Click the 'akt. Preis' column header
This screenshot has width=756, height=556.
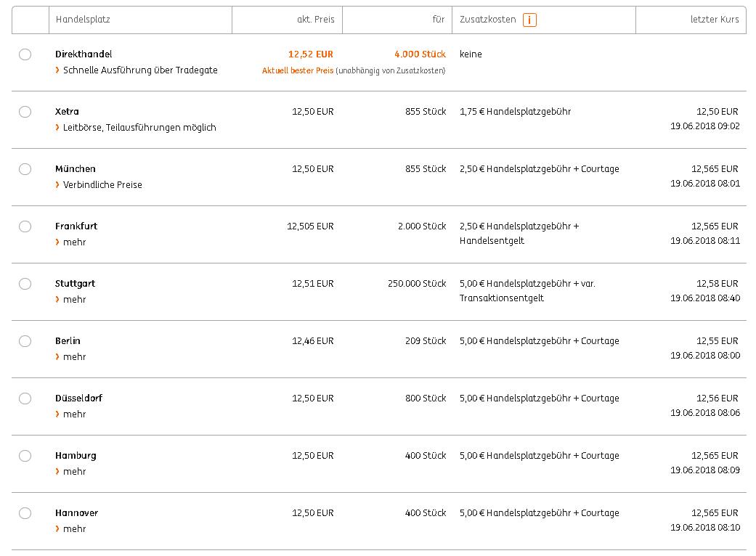pyautogui.click(x=316, y=20)
